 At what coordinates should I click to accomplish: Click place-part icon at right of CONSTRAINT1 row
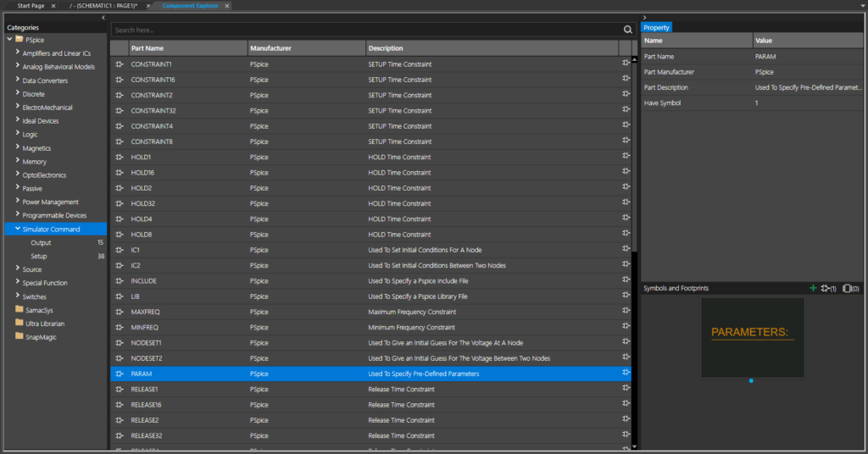(626, 64)
